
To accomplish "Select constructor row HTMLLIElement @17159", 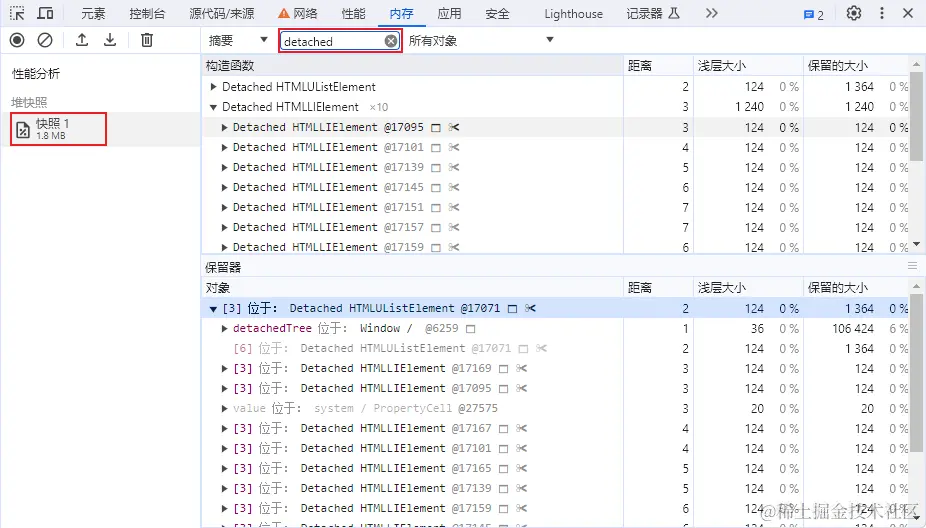I will click(555, 247).
